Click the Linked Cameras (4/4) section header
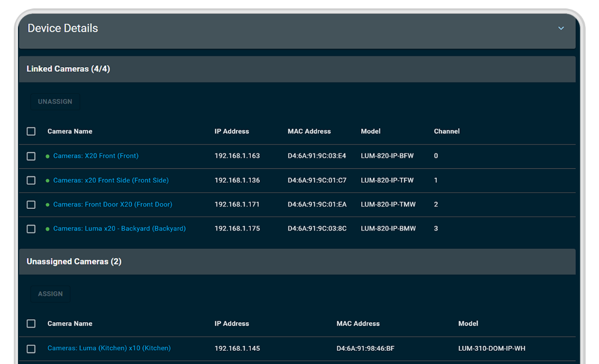599x364 pixels. click(68, 69)
